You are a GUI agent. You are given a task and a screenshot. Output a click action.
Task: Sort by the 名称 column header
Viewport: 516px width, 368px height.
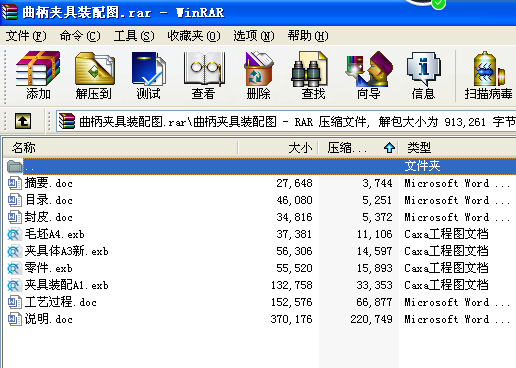[x=121, y=148]
